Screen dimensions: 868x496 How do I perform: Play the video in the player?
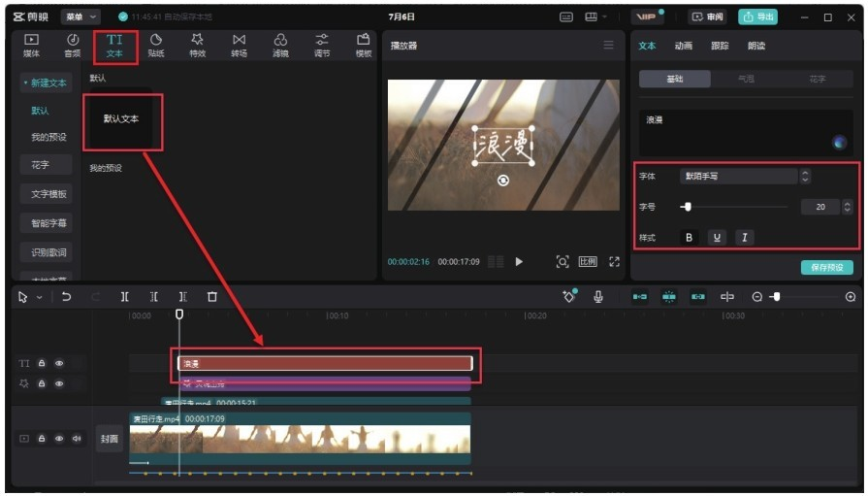(x=519, y=261)
